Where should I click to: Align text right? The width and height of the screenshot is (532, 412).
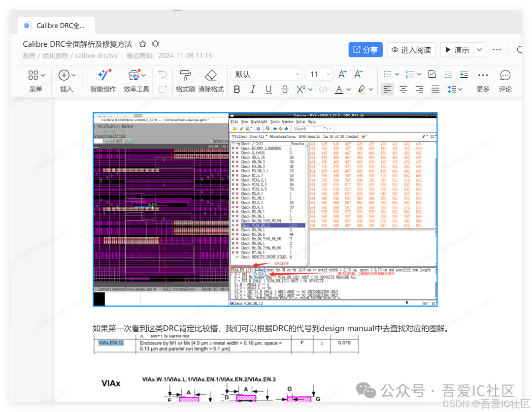tap(419, 89)
